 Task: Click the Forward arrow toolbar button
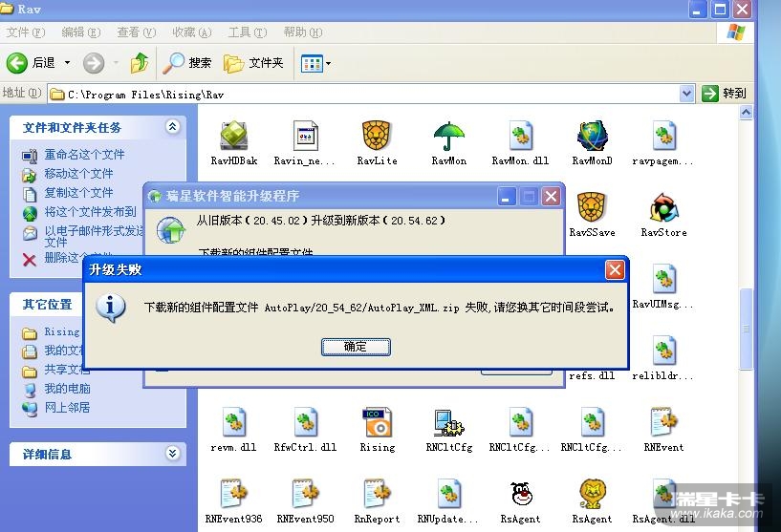(94, 63)
